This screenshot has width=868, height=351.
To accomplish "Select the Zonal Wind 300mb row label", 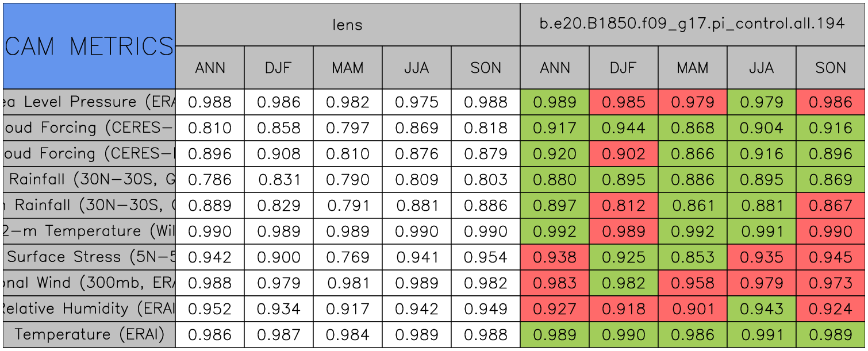I will click(x=89, y=283).
